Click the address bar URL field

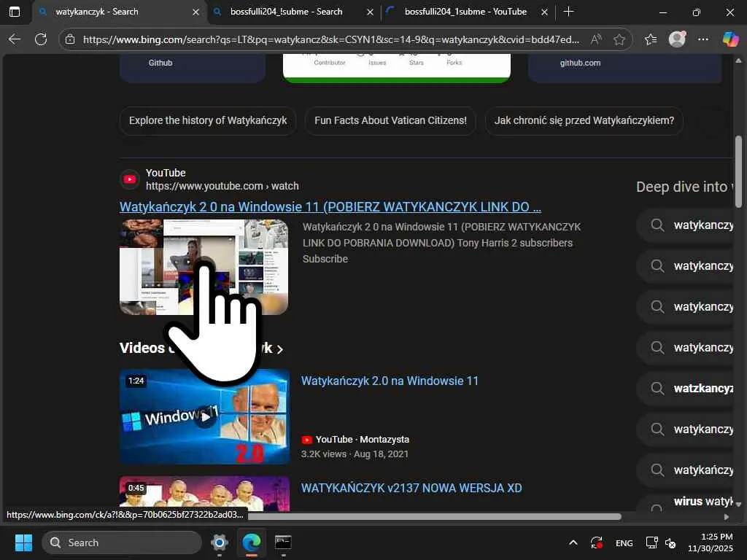(x=330, y=39)
